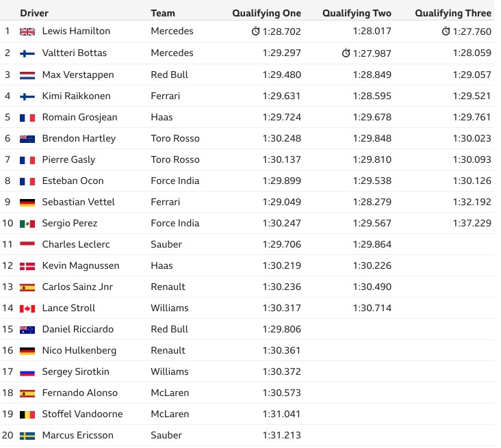This screenshot has height=448, width=501.
Task: Select the Team column header
Action: pyautogui.click(x=163, y=13)
